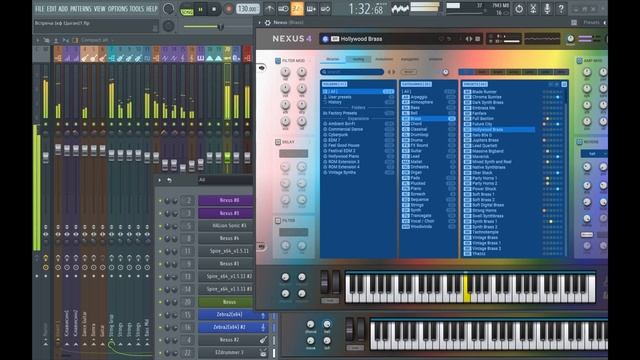Enable the DELAY section checkbox
The image size is (640, 360).
pos(278,142)
